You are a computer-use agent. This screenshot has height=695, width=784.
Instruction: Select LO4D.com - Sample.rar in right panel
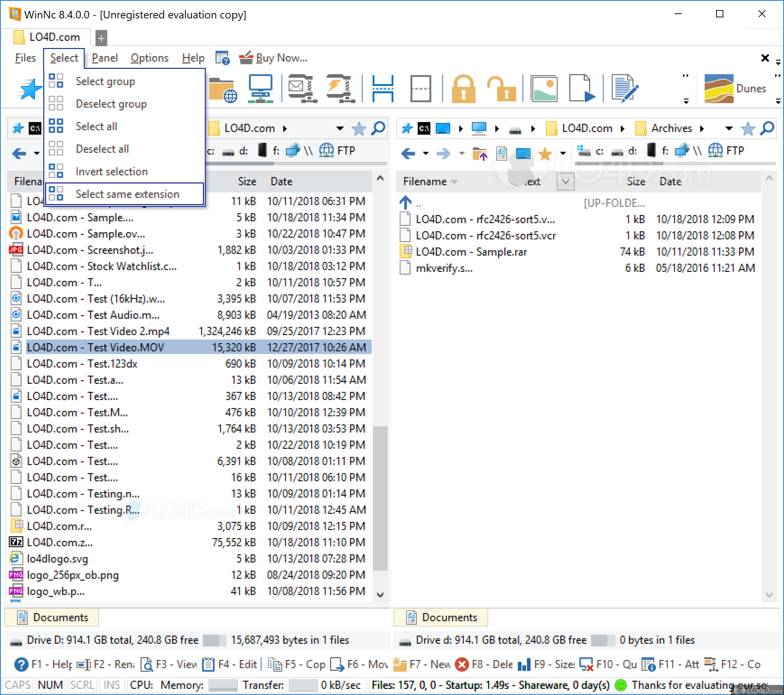click(x=471, y=252)
